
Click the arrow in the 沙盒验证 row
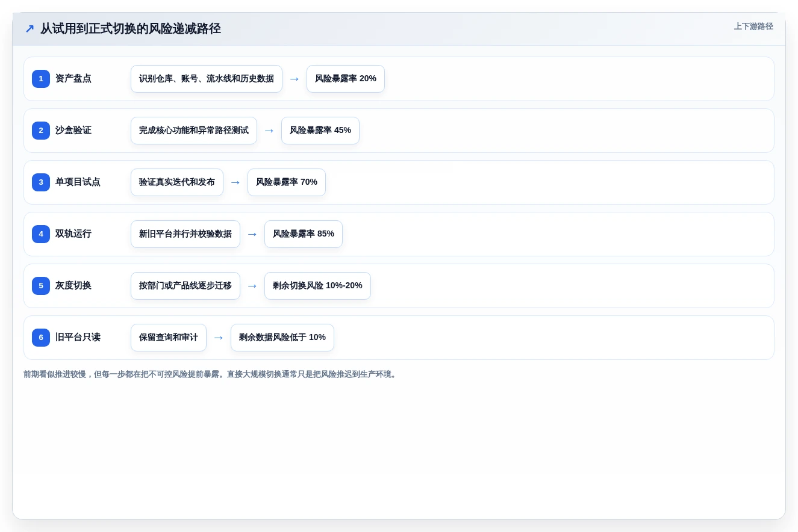[x=269, y=131]
